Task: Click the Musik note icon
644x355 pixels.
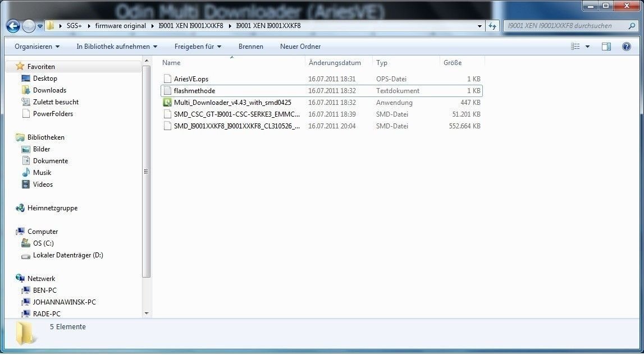Action: point(26,172)
